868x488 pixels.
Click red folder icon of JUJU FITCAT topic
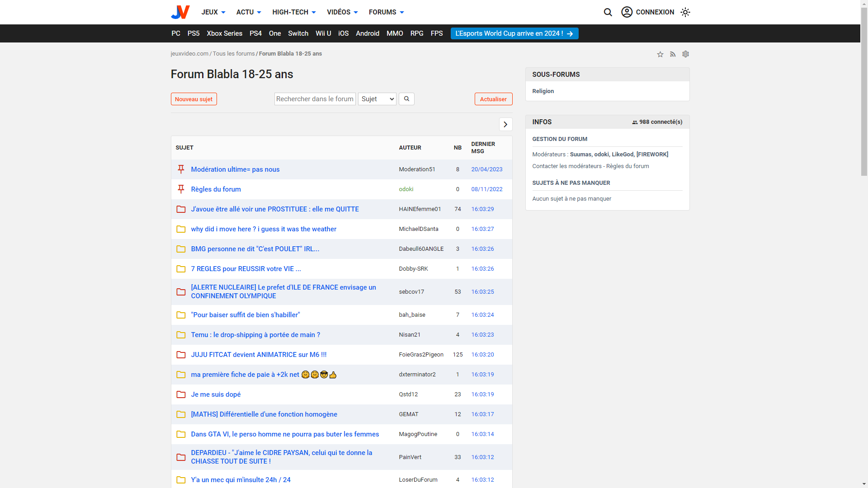coord(181,355)
